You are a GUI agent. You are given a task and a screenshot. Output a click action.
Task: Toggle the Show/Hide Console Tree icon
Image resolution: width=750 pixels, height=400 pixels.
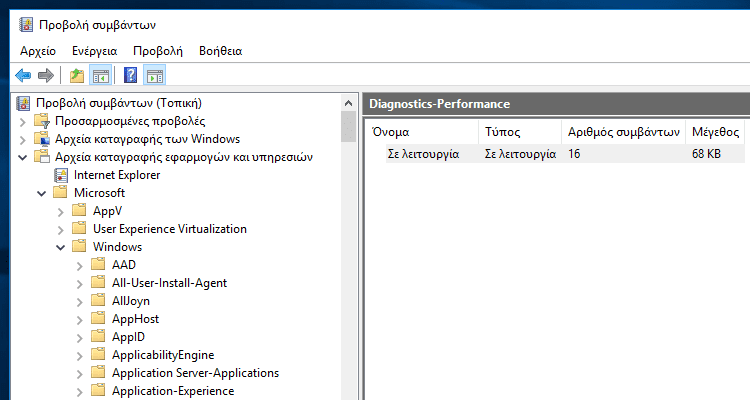click(101, 76)
